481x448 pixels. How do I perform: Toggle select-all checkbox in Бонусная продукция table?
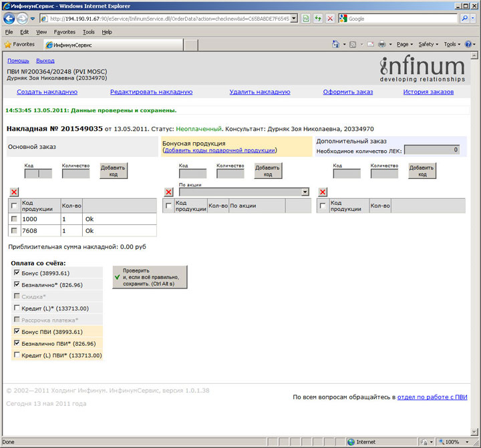tap(168, 206)
